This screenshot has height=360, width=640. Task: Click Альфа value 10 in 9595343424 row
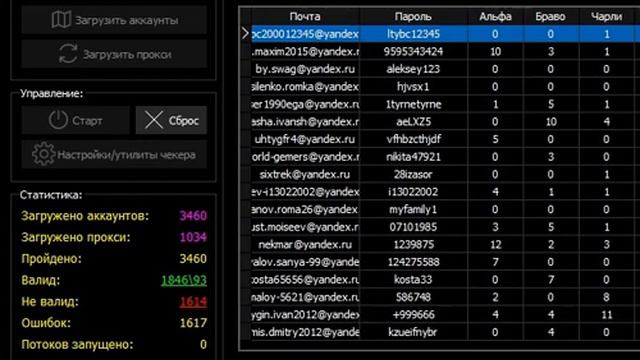[496, 51]
